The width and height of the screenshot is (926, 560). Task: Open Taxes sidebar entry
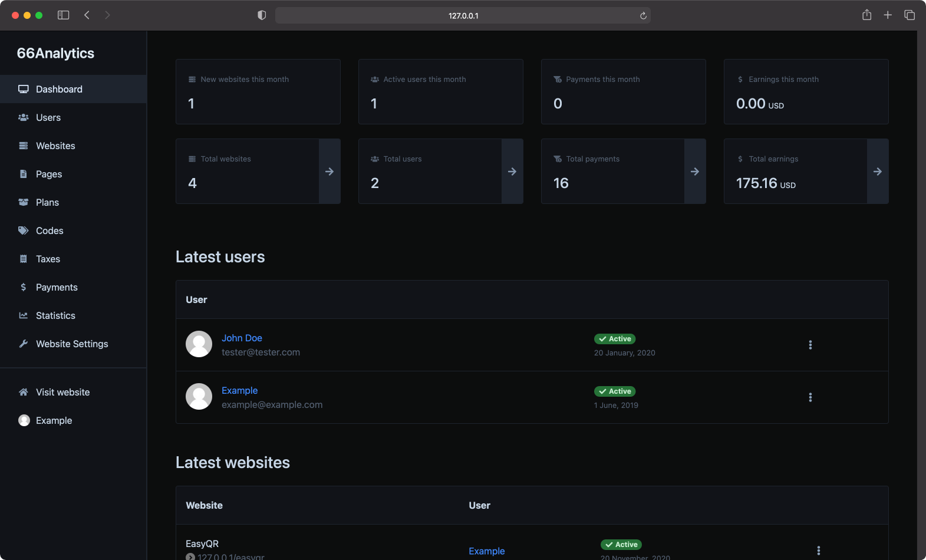point(73,259)
